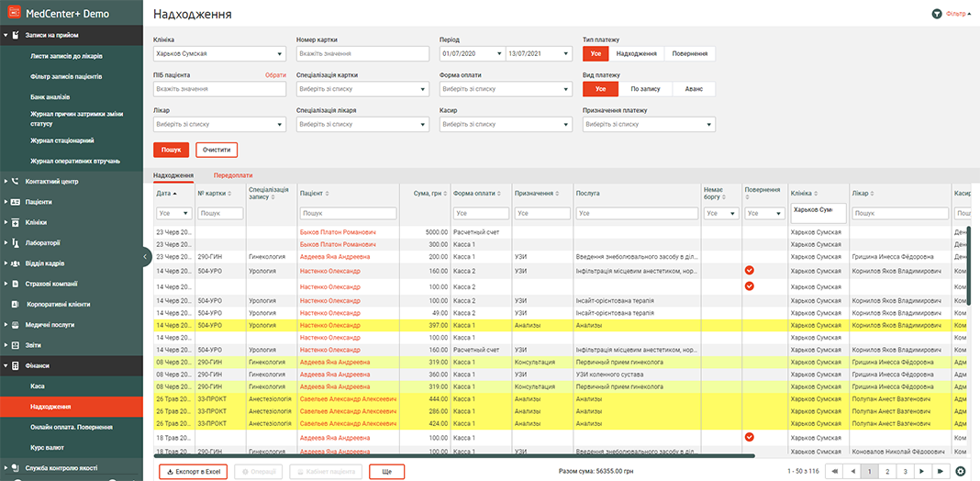Switch to the Передоплати tab
980x481 pixels.
(x=233, y=175)
